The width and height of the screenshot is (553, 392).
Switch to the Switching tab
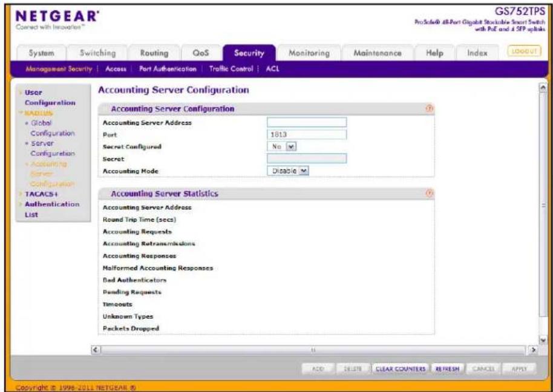pos(97,53)
